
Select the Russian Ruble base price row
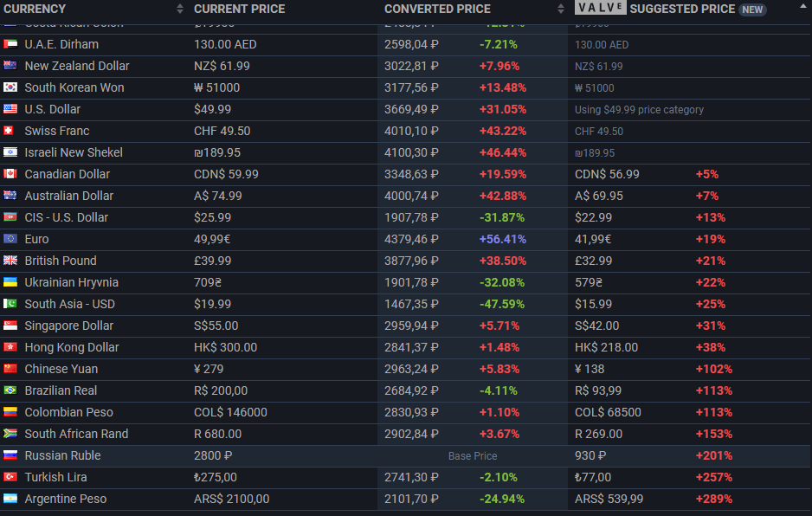pyautogui.click(x=406, y=456)
